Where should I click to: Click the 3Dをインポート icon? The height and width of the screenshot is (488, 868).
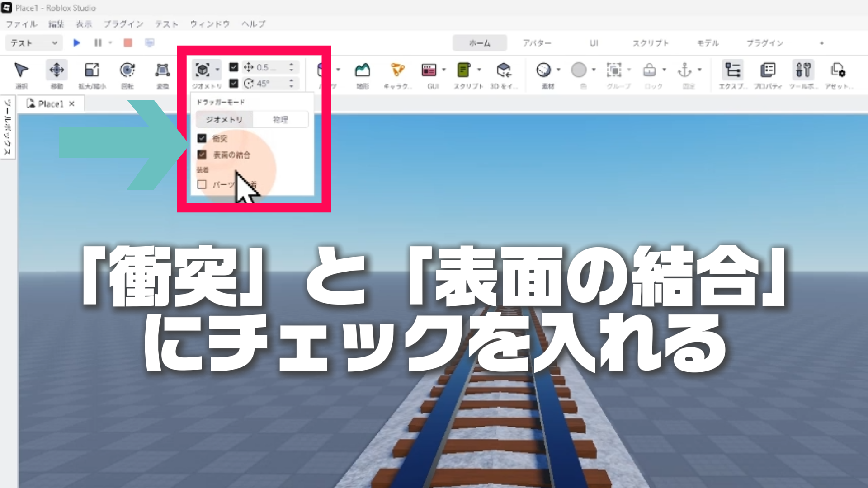point(504,70)
